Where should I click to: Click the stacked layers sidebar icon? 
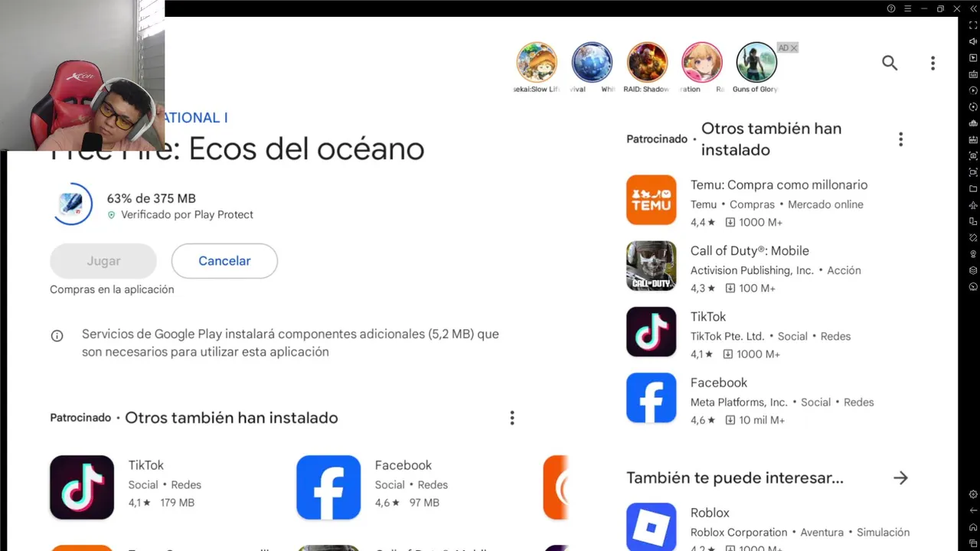point(973,270)
